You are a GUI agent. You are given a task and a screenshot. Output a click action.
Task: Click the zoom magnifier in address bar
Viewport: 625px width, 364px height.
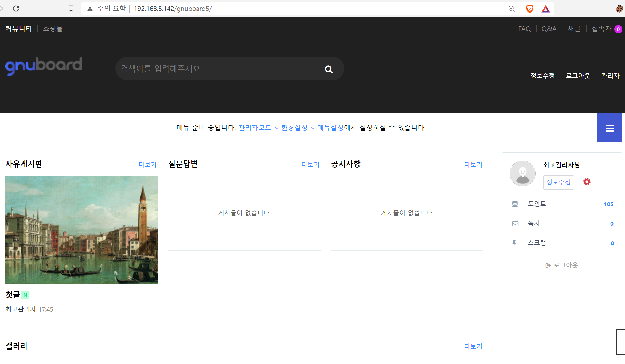coord(511,9)
